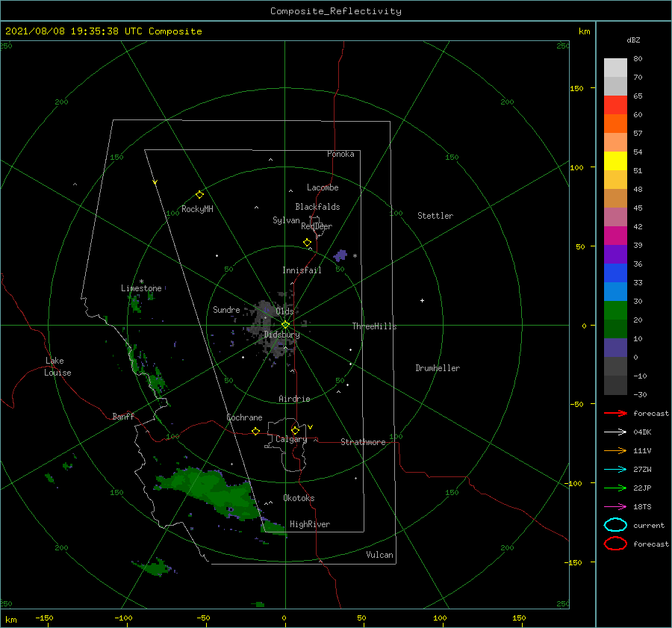Select the light grey 70 dBZ swatch
Image resolution: width=672 pixels, height=628 pixels.
tap(615, 68)
